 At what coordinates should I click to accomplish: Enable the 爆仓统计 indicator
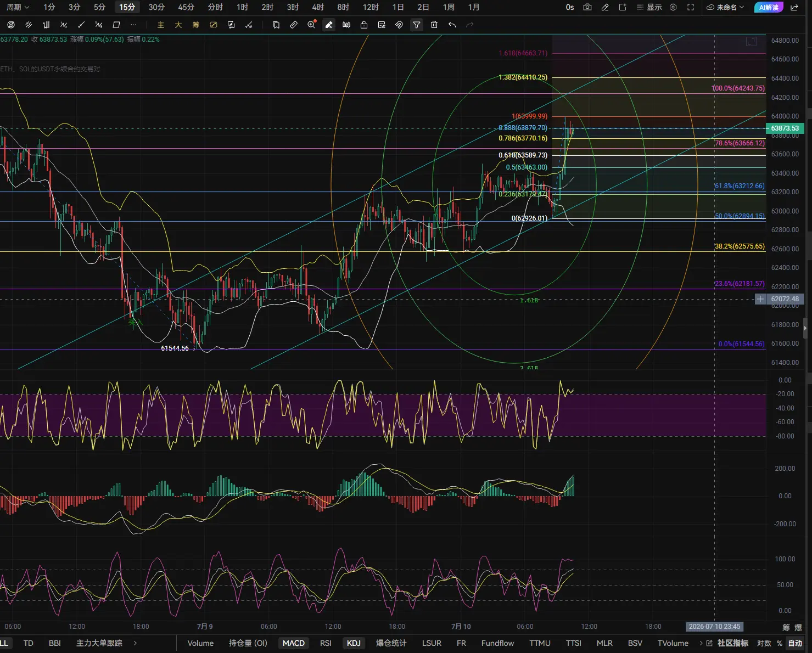[x=391, y=643]
